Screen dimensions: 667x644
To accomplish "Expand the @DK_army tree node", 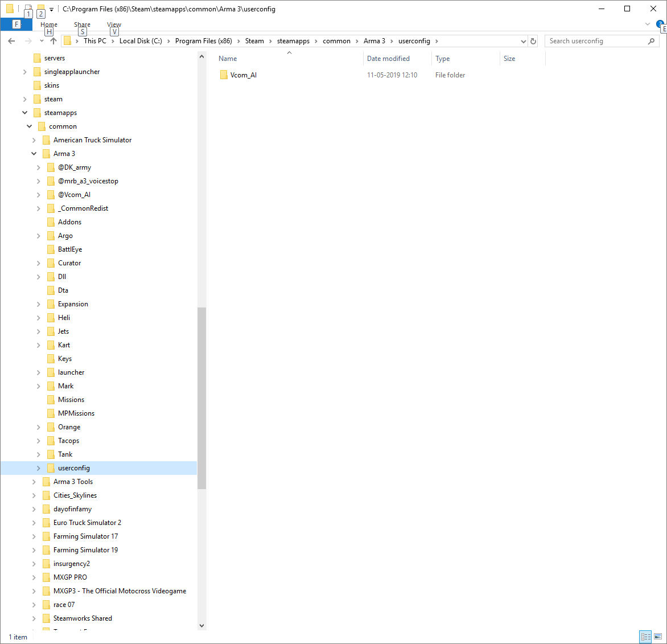I will (39, 167).
